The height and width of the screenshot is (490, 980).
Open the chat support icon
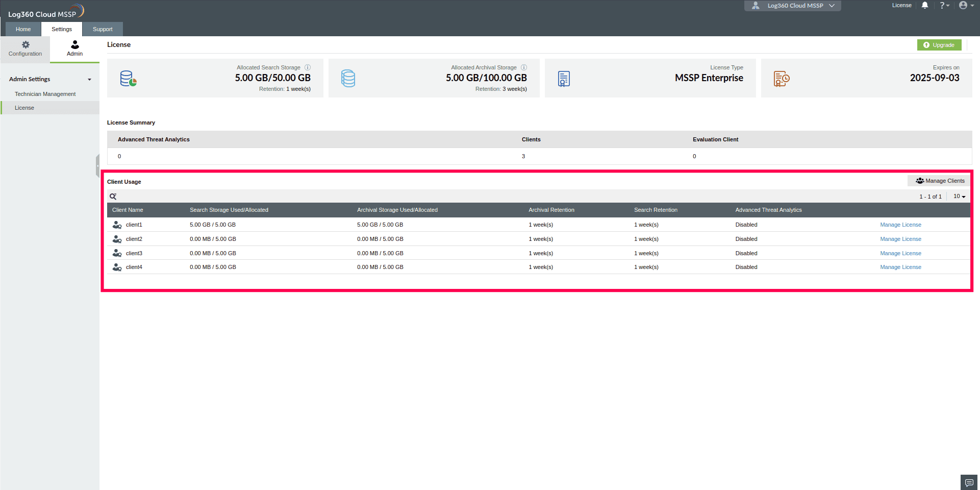(969, 482)
